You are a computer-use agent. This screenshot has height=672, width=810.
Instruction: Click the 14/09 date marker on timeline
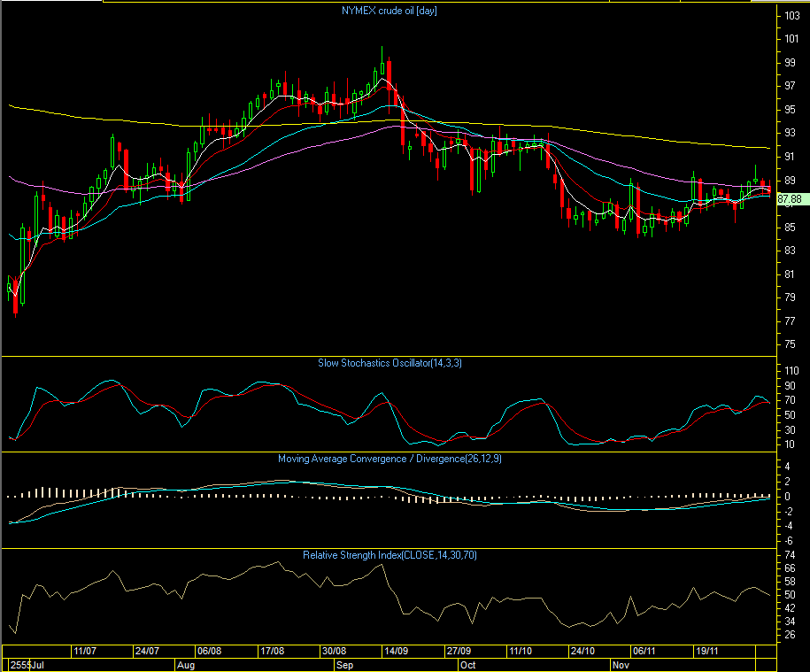click(x=396, y=650)
